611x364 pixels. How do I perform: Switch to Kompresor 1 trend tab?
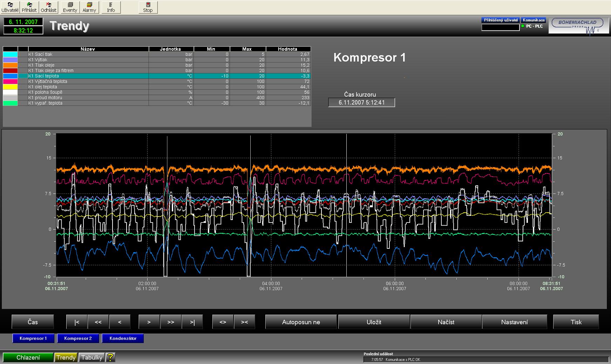(x=33, y=338)
